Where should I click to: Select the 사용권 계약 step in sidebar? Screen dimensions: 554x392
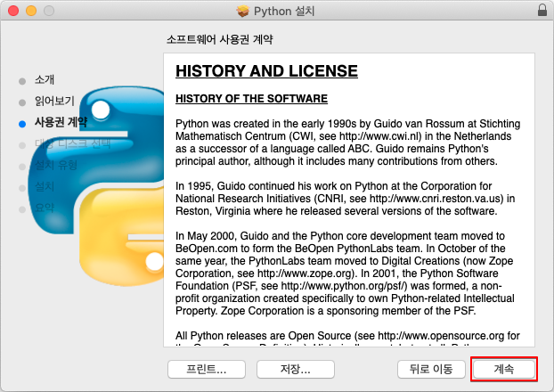61,122
